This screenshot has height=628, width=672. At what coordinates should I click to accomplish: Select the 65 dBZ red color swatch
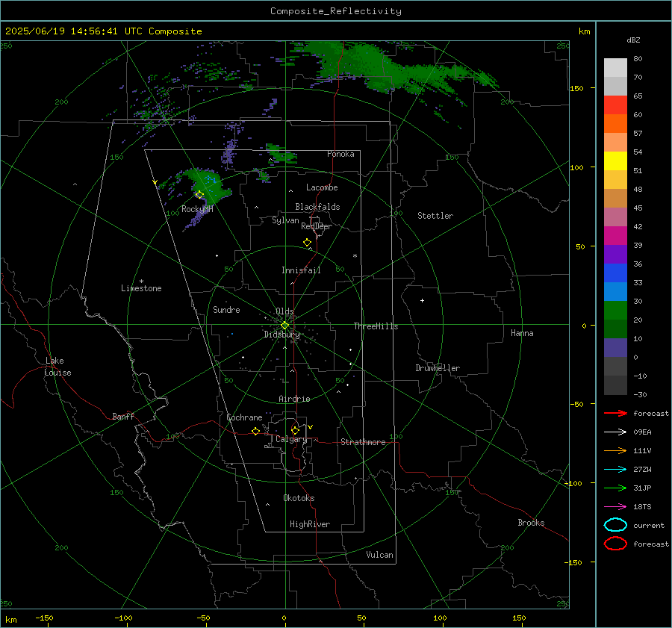(615, 105)
